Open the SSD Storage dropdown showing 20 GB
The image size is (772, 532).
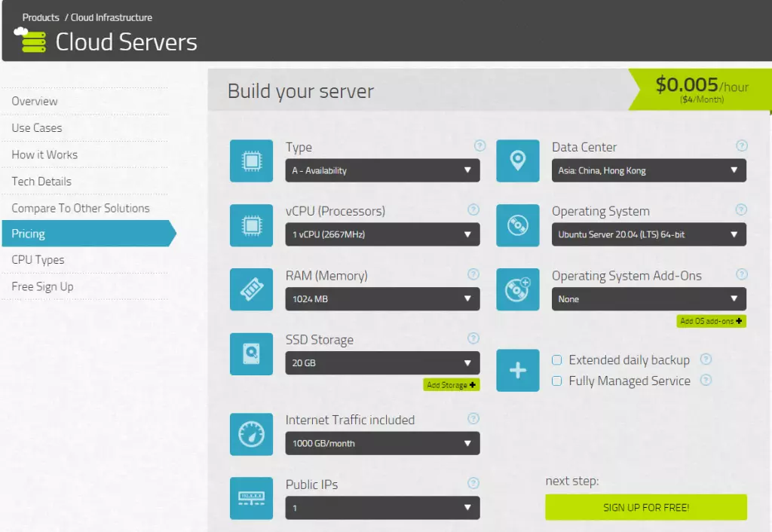[x=382, y=362]
